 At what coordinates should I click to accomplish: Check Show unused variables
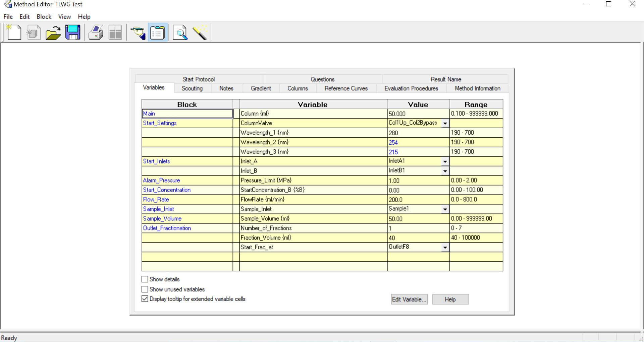(145, 289)
